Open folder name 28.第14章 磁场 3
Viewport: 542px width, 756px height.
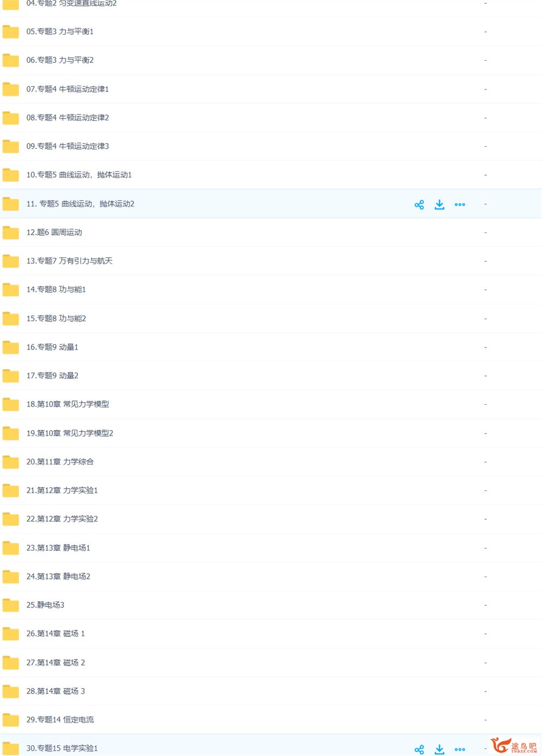pyautogui.click(x=56, y=692)
